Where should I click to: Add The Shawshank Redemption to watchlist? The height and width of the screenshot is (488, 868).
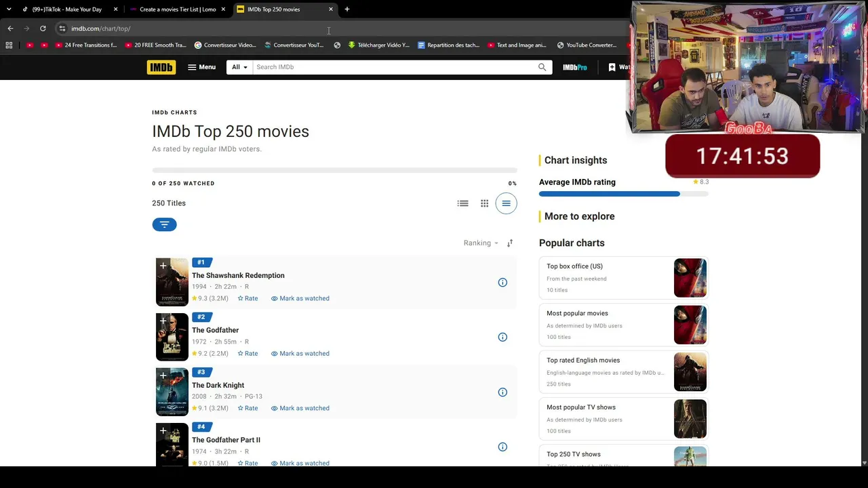pos(163,266)
